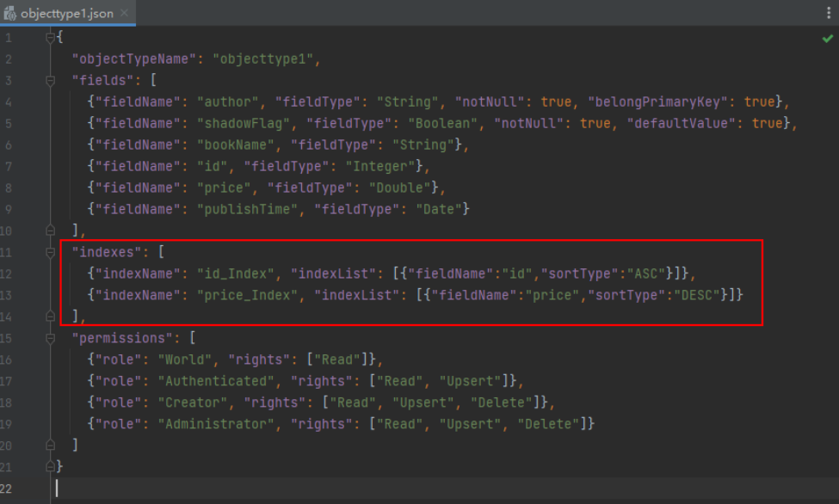Image resolution: width=839 pixels, height=504 pixels.
Task: Click the green inspection checkmark icon
Action: point(827,39)
